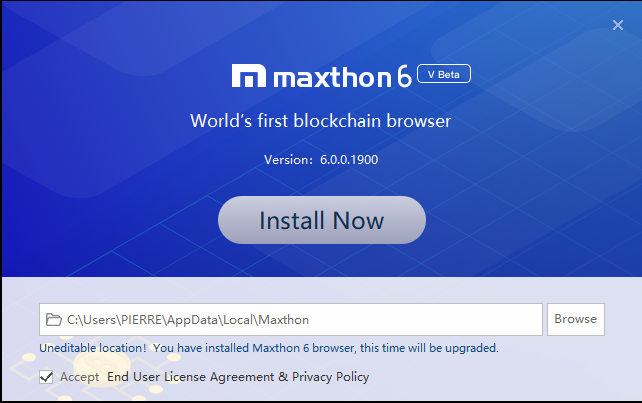This screenshot has width=642, height=403.
Task: Click the V Beta badge
Action: click(444, 74)
